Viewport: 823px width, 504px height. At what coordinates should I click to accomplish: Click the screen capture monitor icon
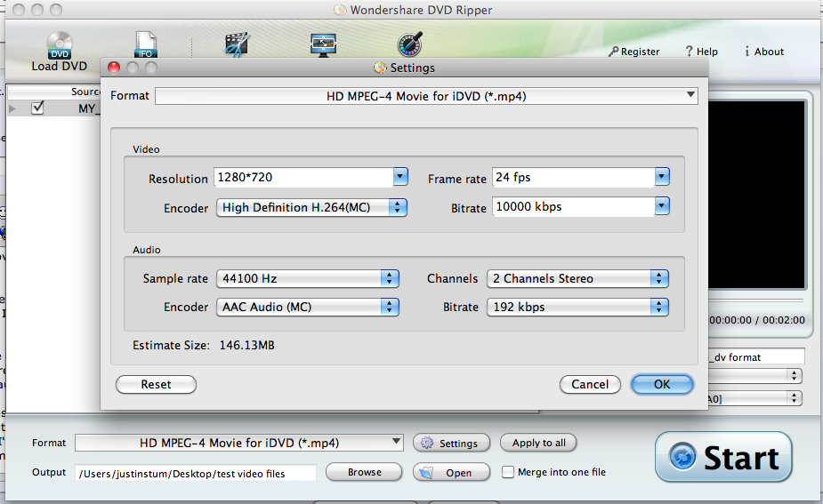pos(323,45)
